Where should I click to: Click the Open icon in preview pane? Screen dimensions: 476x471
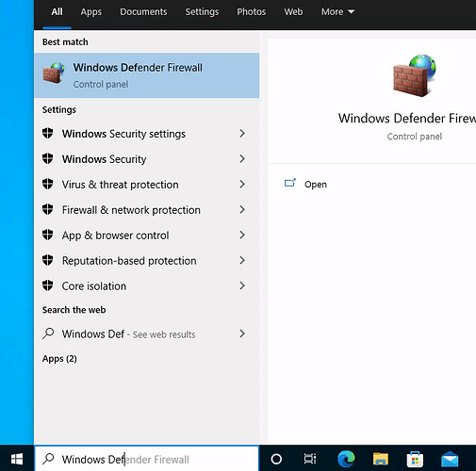pos(290,183)
